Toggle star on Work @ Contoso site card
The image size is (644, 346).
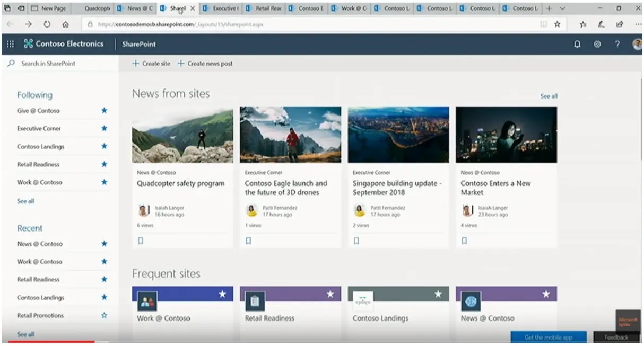222,294
